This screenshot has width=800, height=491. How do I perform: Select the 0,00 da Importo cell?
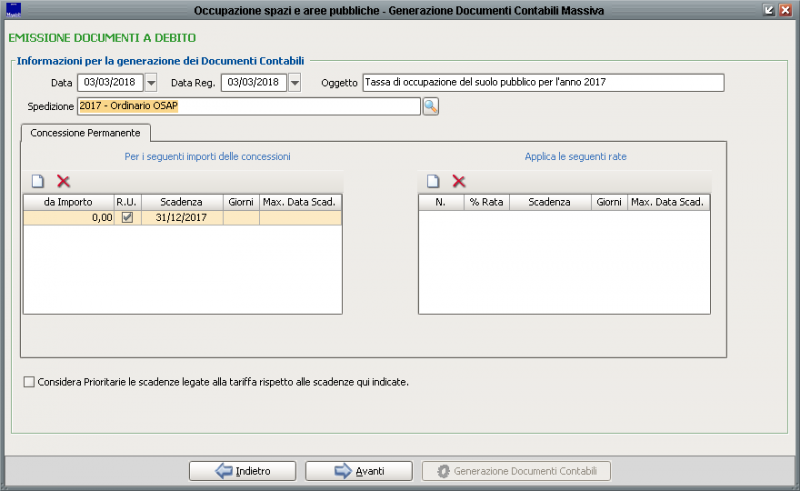pos(69,217)
